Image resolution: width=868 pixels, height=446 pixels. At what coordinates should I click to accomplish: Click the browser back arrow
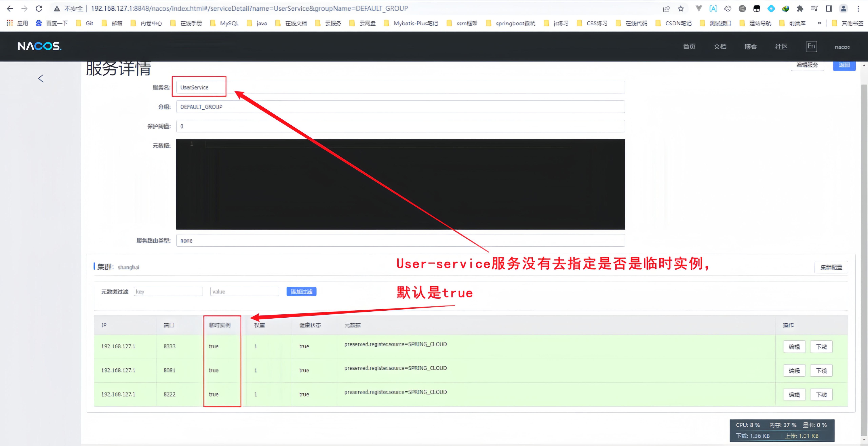pos(10,8)
